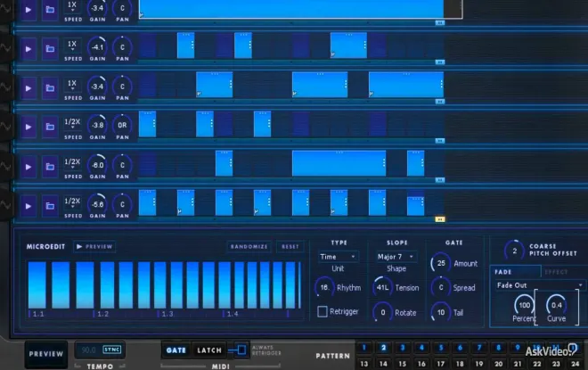This screenshot has width=588, height=370.
Task: Select pattern 20
Action: tap(499, 364)
